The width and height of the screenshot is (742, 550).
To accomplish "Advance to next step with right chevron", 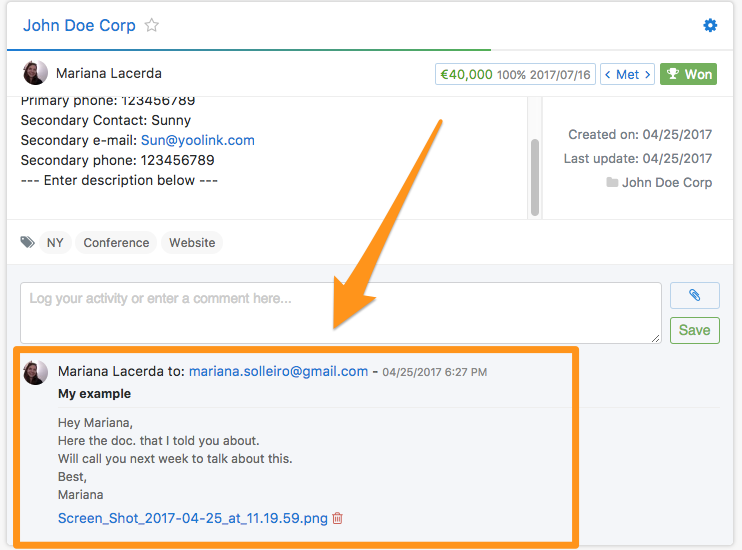I will click(648, 74).
